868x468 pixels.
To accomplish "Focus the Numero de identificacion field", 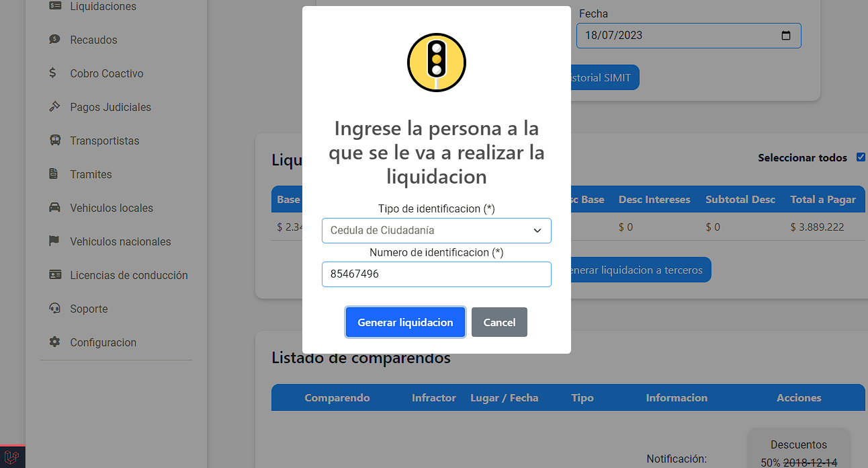I will click(x=437, y=274).
